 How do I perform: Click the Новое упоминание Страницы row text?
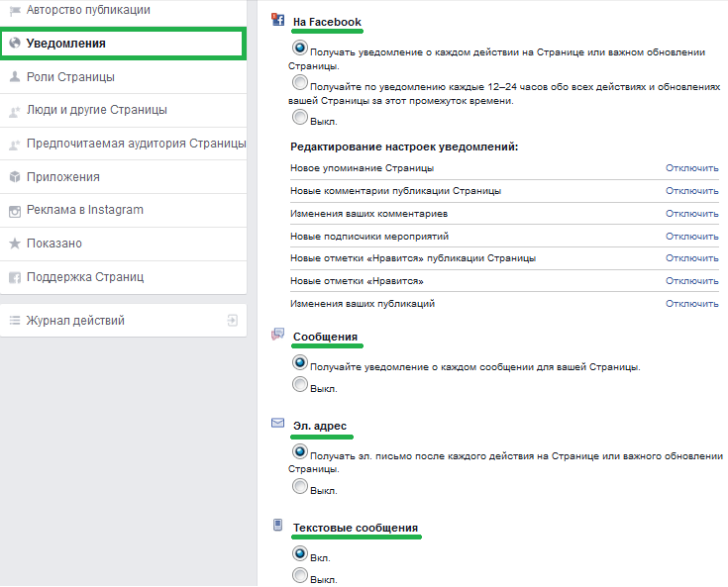362,168
